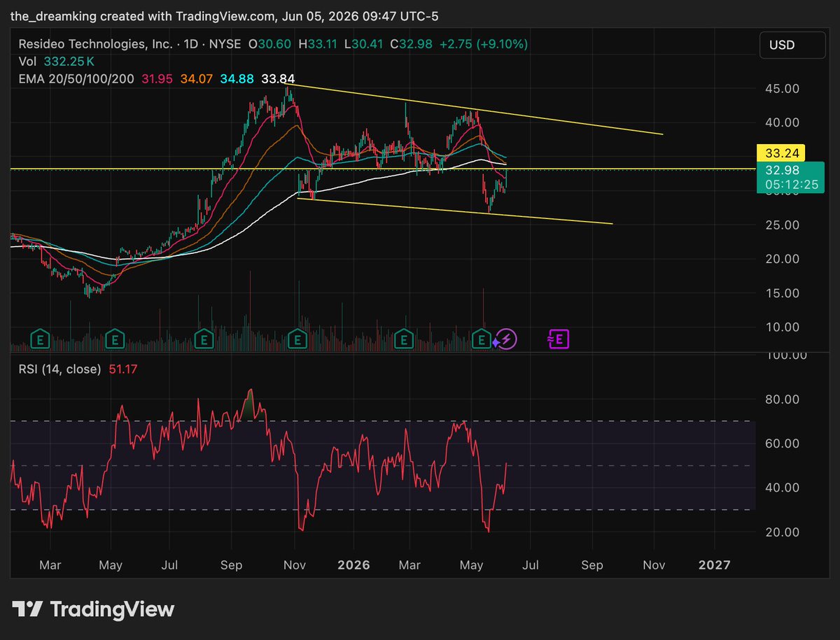This screenshot has height=640, width=840.
Task: Click the TradingView logo at the bottom
Action: point(94,609)
